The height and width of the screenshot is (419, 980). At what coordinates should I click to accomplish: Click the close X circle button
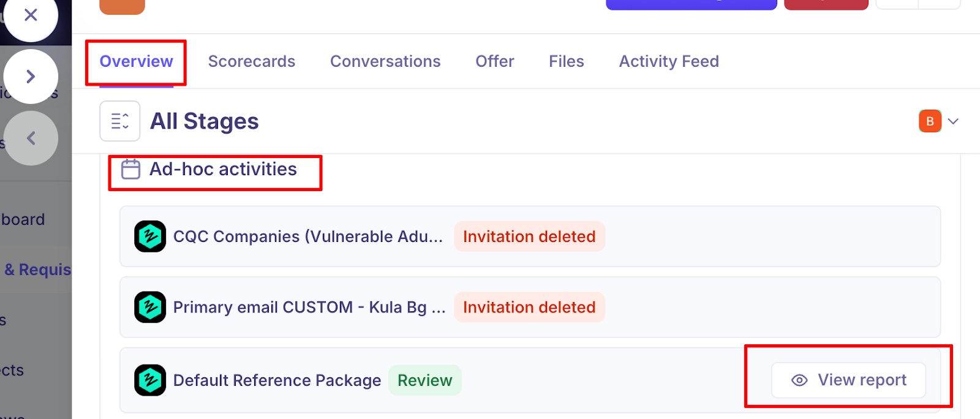tap(31, 15)
